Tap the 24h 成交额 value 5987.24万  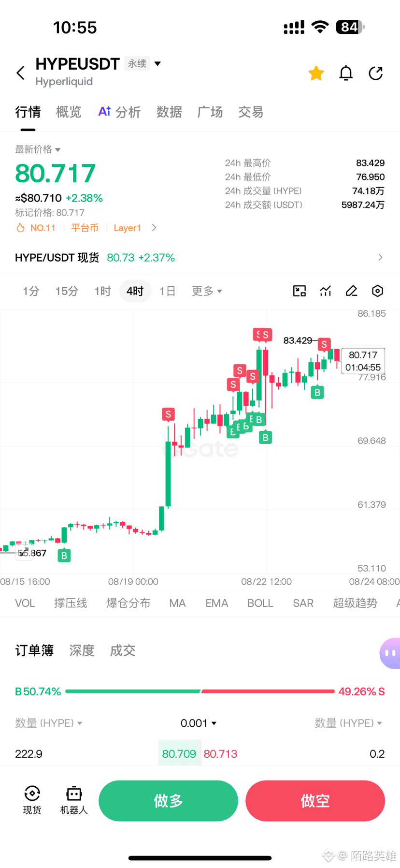click(x=363, y=205)
